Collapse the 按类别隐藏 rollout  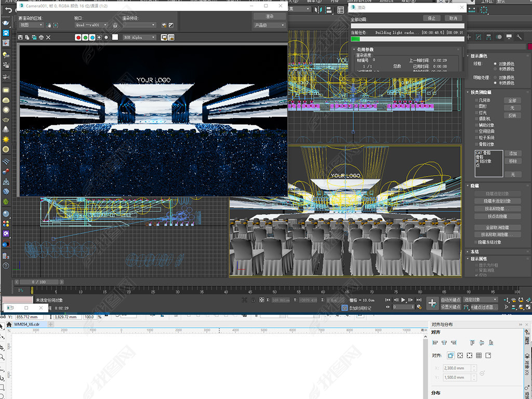tap(481, 92)
